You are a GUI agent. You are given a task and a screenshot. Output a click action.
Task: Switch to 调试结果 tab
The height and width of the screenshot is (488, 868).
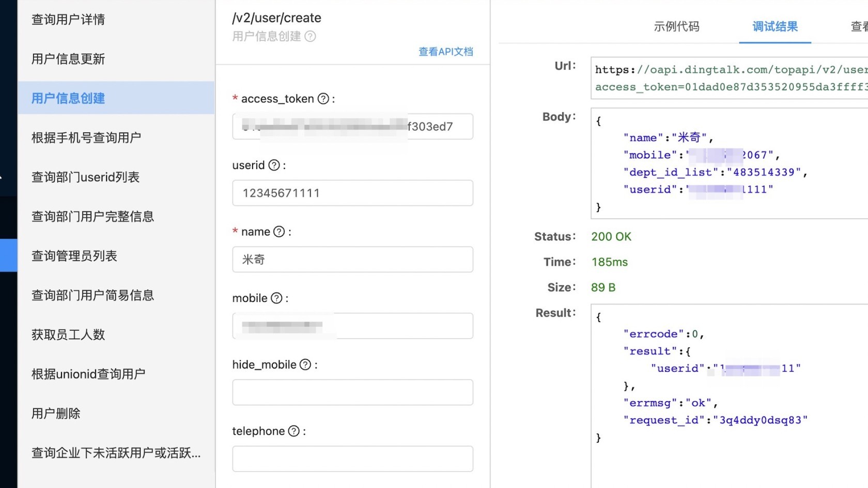(775, 26)
